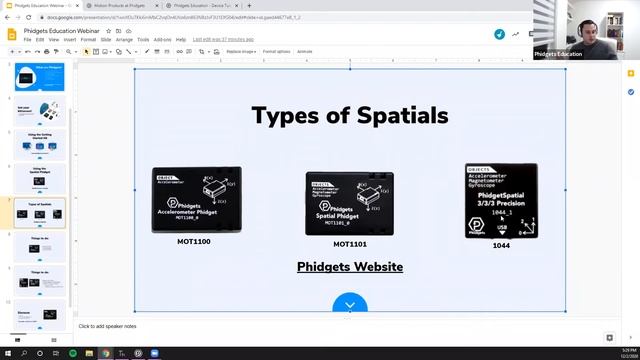Screen dimensions: 640x360
Task: Click the Animate button
Action: click(x=304, y=52)
